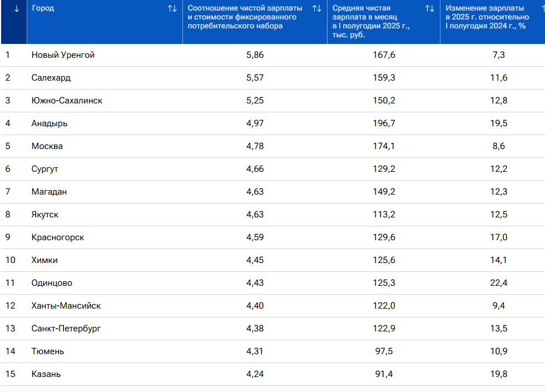Click the Казань row at the bottom

(273, 374)
